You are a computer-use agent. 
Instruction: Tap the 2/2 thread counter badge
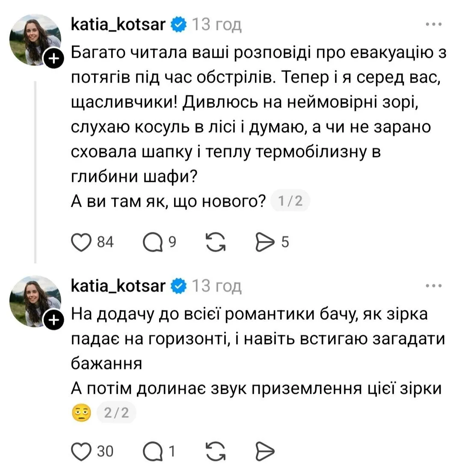(x=116, y=413)
